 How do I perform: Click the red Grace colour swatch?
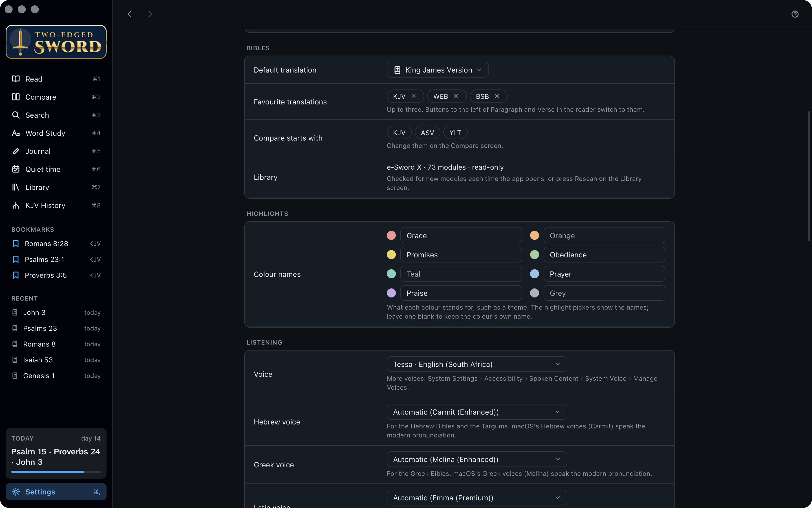click(x=391, y=236)
